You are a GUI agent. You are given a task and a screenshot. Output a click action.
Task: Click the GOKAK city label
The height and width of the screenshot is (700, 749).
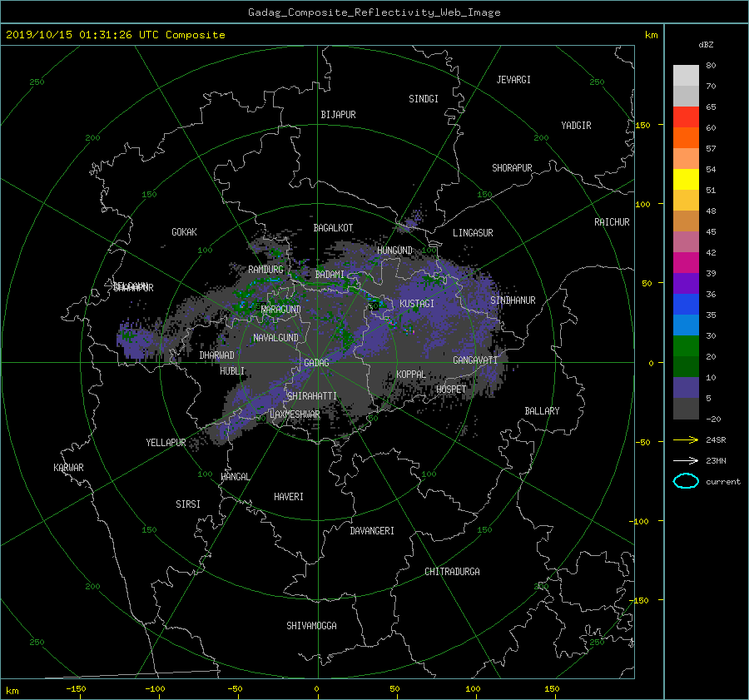coord(184,232)
